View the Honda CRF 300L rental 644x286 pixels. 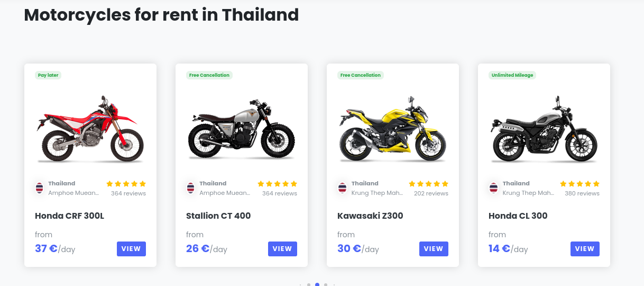click(131, 249)
